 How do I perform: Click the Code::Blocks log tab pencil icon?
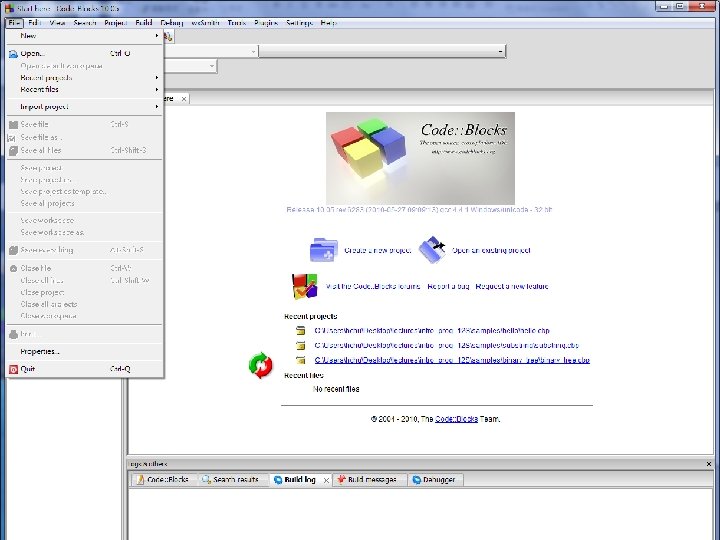(x=140, y=480)
